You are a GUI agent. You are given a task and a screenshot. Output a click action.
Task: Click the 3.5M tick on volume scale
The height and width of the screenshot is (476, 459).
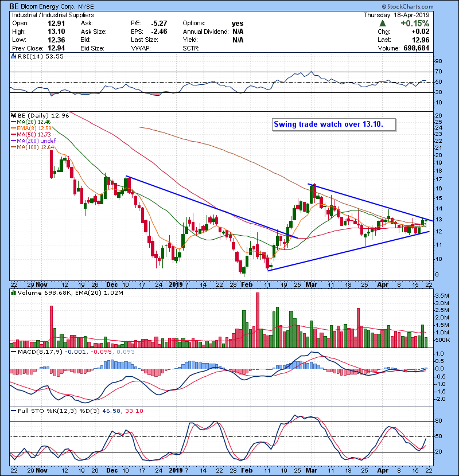pyautogui.click(x=442, y=296)
